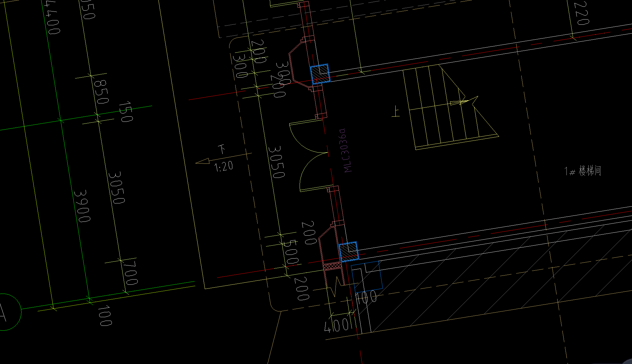Select the lower blue hatched column
This screenshot has width=632, height=364.
click(x=348, y=252)
